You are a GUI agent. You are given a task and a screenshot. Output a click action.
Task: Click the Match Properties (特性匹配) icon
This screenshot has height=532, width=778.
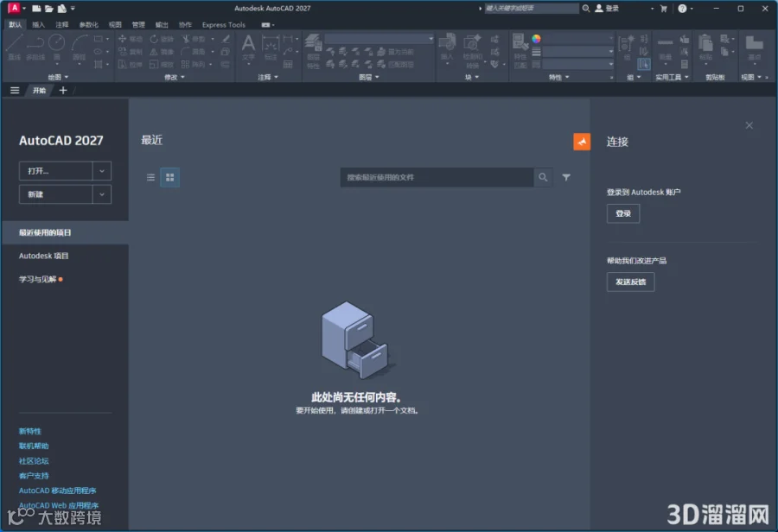520,51
